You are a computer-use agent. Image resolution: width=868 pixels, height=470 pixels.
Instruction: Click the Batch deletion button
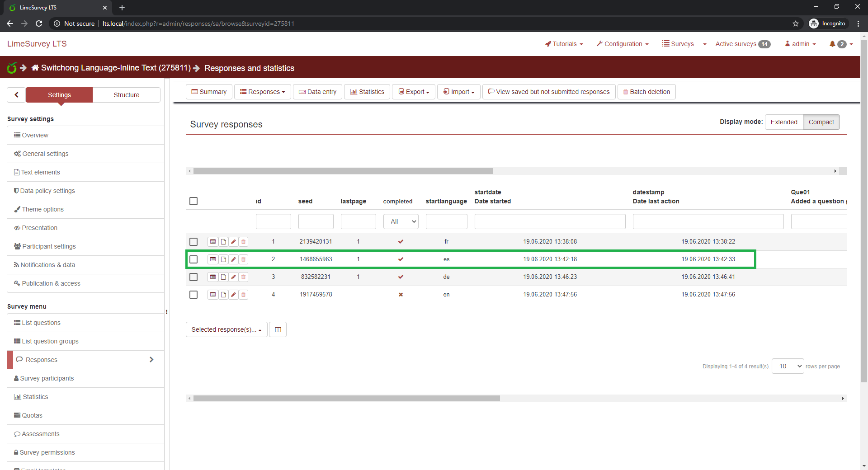646,92
